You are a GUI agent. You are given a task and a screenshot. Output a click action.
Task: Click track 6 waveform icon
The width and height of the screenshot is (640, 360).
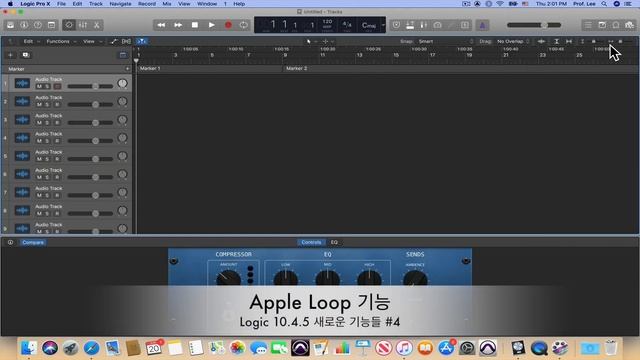click(22, 174)
